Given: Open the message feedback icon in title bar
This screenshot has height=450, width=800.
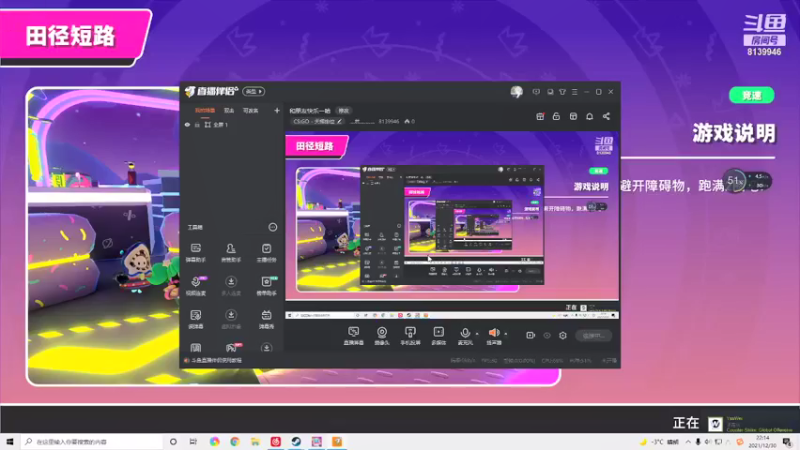Looking at the screenshot, I should click(536, 92).
